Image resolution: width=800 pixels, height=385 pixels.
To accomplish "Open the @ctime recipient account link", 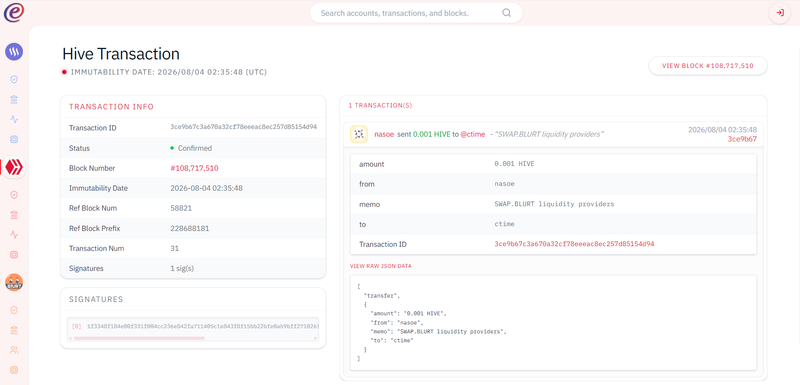I will pos(472,134).
